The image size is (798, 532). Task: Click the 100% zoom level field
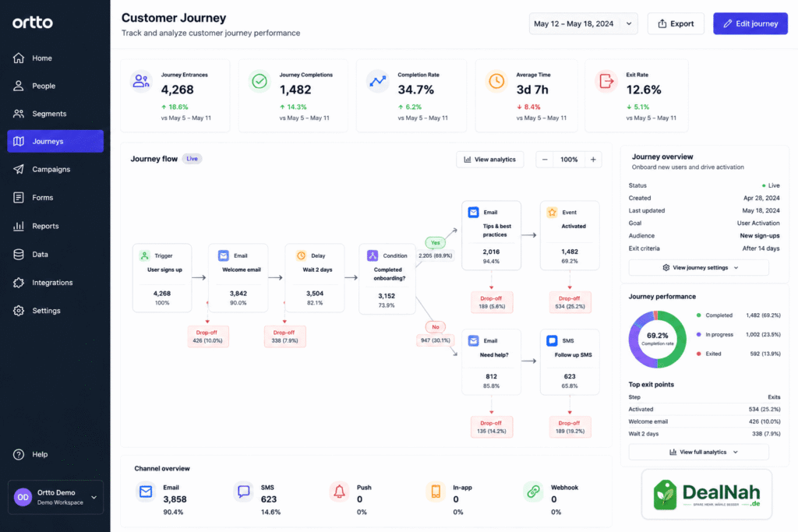(569, 159)
